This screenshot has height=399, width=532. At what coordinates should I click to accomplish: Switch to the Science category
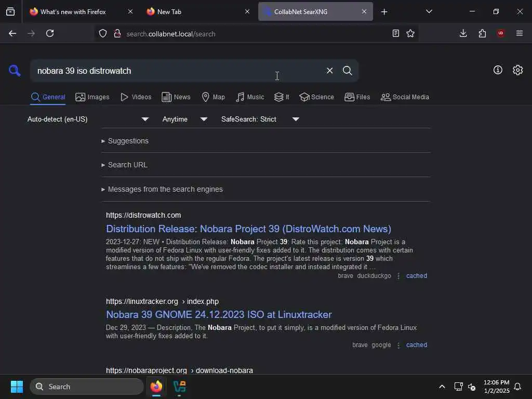click(316, 97)
